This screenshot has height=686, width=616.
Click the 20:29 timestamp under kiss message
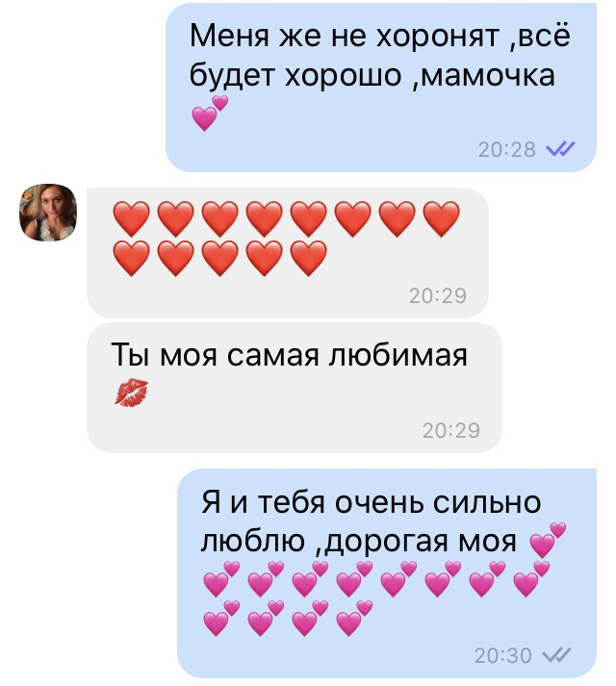click(451, 430)
